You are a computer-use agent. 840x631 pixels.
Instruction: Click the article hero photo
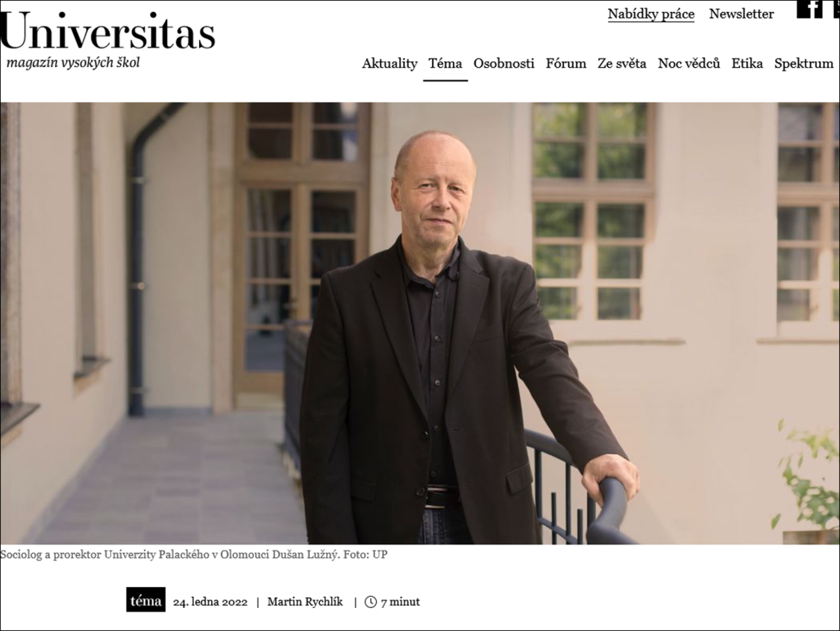420,323
